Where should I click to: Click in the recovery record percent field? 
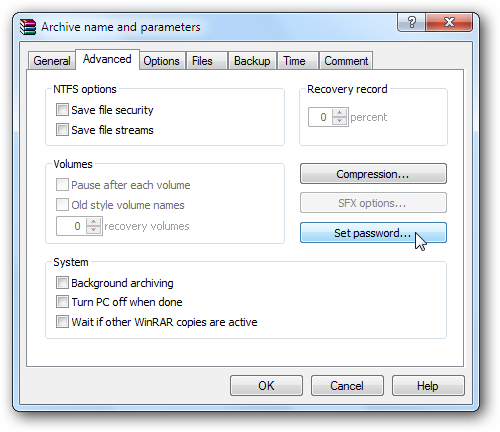320,117
